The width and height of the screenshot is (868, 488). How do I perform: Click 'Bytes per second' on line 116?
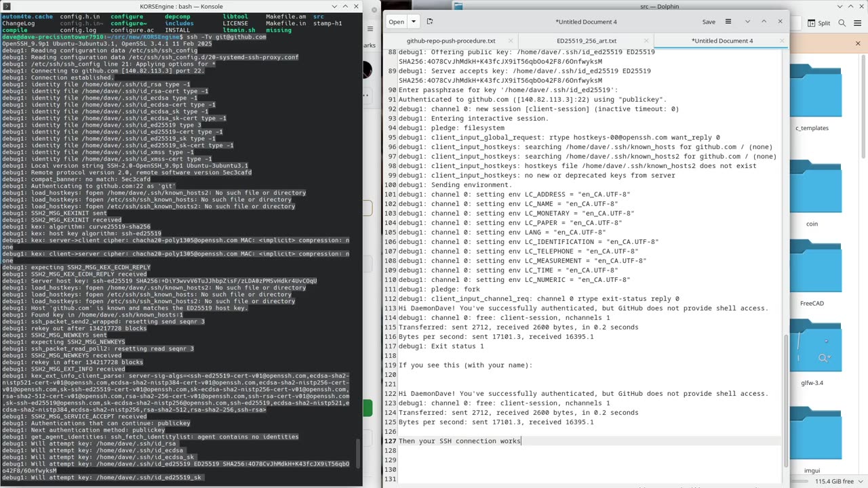496,337
